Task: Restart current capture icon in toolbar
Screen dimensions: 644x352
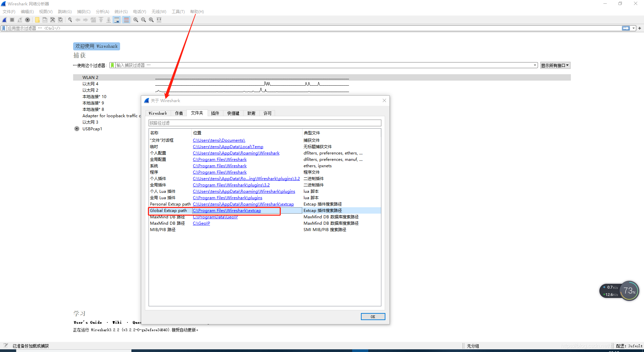Action: [x=20, y=20]
